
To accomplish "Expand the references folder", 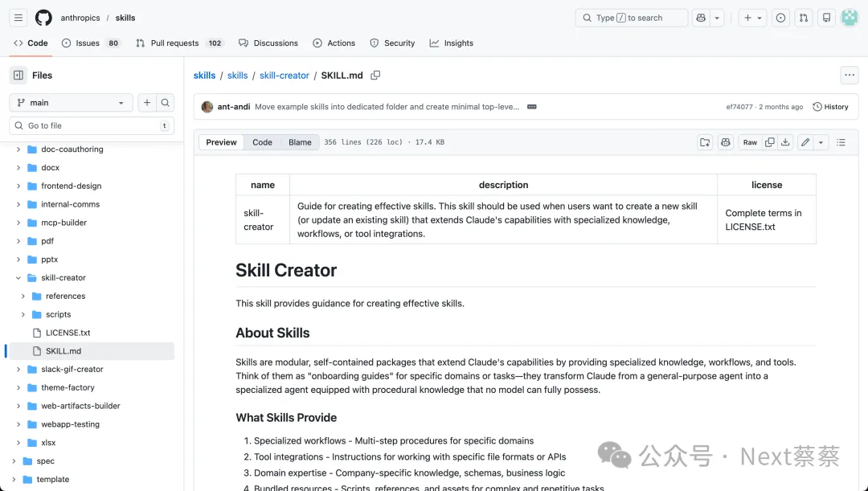I will [x=23, y=297].
